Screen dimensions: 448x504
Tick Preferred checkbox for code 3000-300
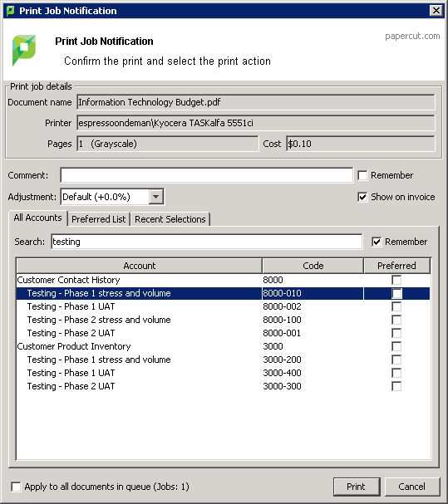click(x=396, y=386)
